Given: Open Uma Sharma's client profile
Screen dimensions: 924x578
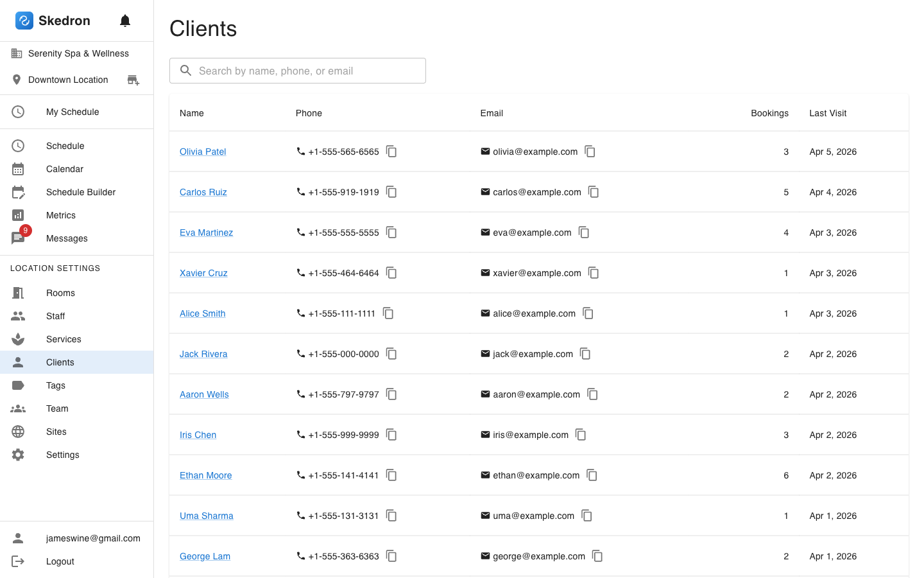Looking at the screenshot, I should (207, 516).
